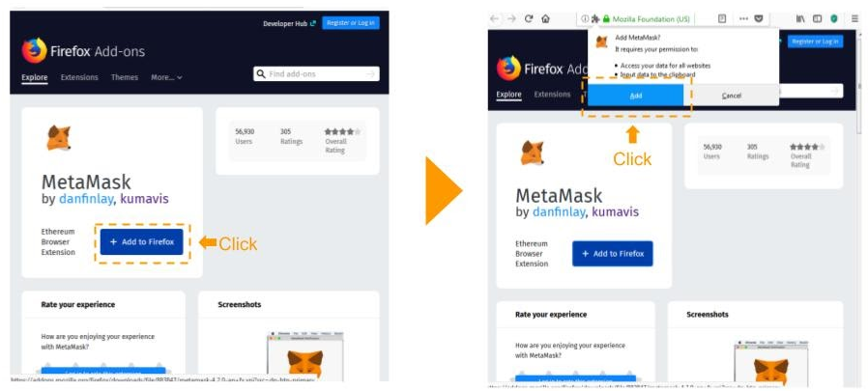Open the site information icon in address bar
The height and width of the screenshot is (391, 868).
[585, 18]
